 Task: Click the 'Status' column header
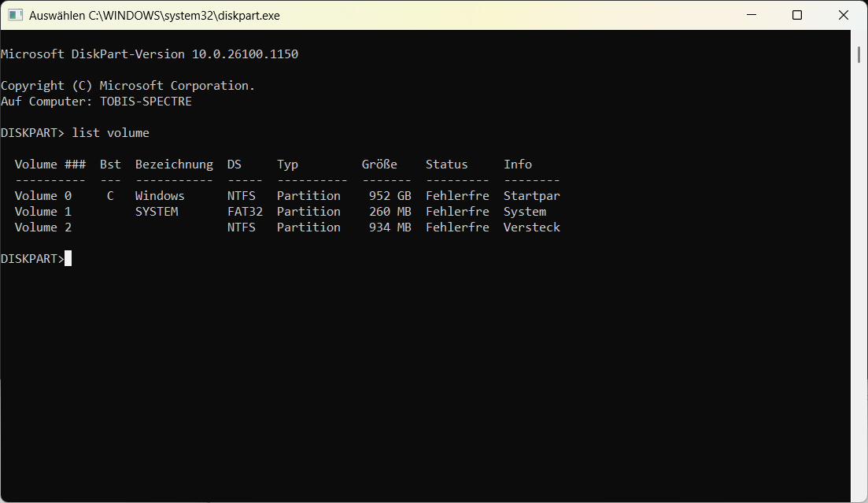[x=446, y=165]
